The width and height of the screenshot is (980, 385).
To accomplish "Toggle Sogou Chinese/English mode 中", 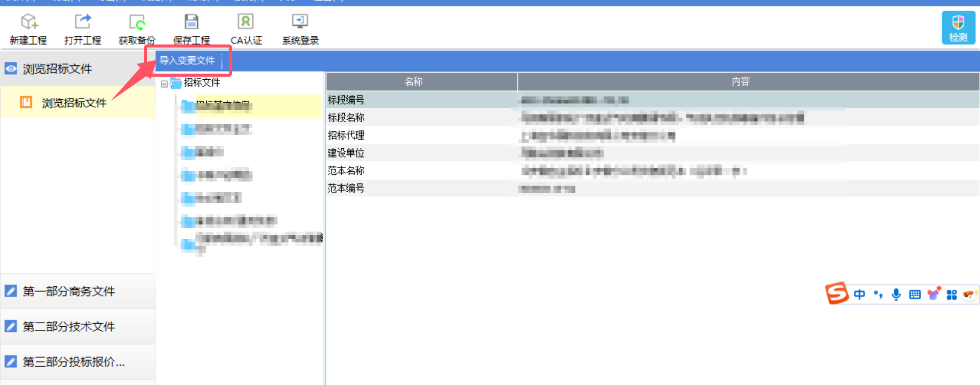I will pyautogui.click(x=859, y=295).
